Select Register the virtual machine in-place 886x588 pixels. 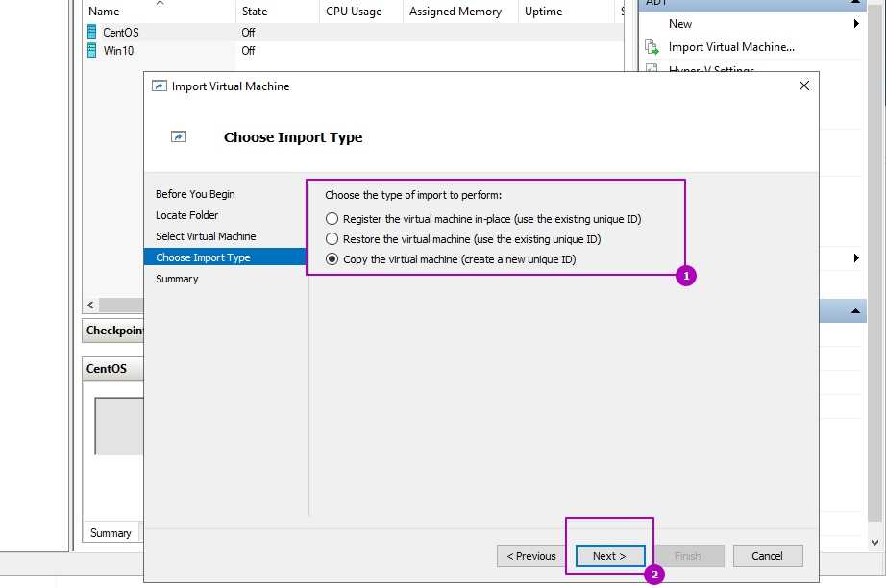pos(332,219)
